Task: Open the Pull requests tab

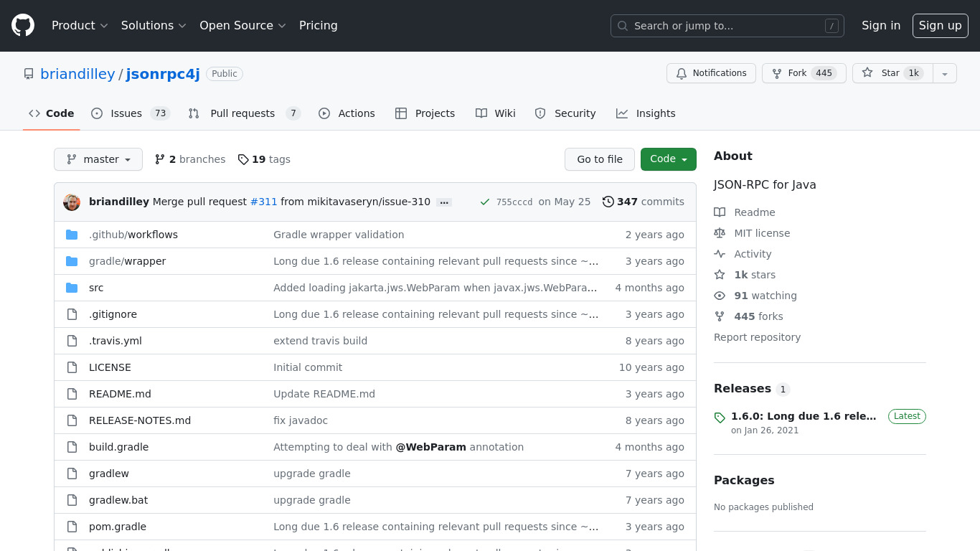Action: click(x=245, y=113)
